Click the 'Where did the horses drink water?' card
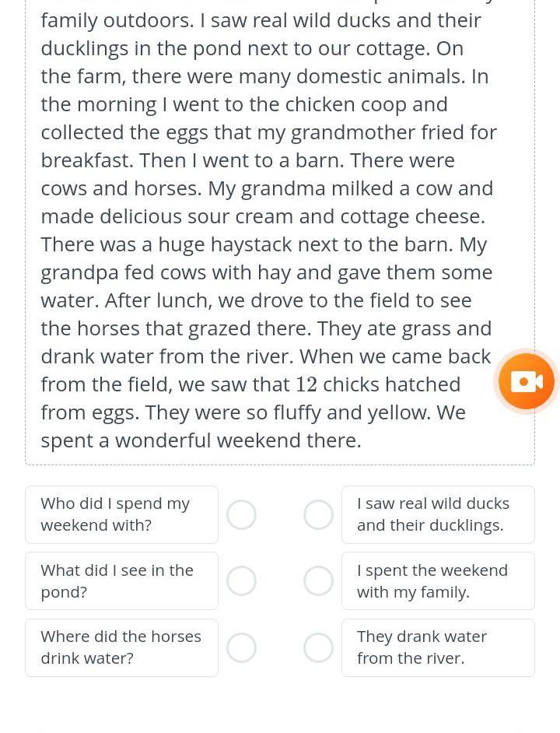The image size is (560, 733). point(121,648)
